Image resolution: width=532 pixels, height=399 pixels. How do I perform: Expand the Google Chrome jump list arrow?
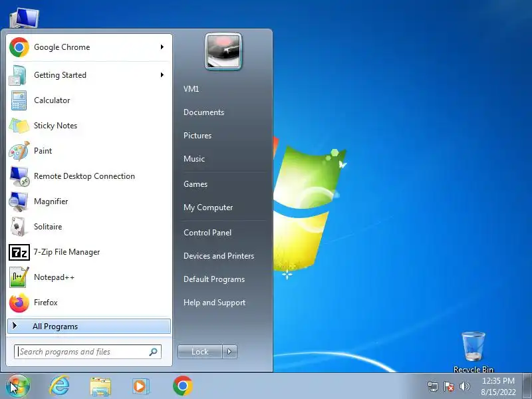pos(162,47)
